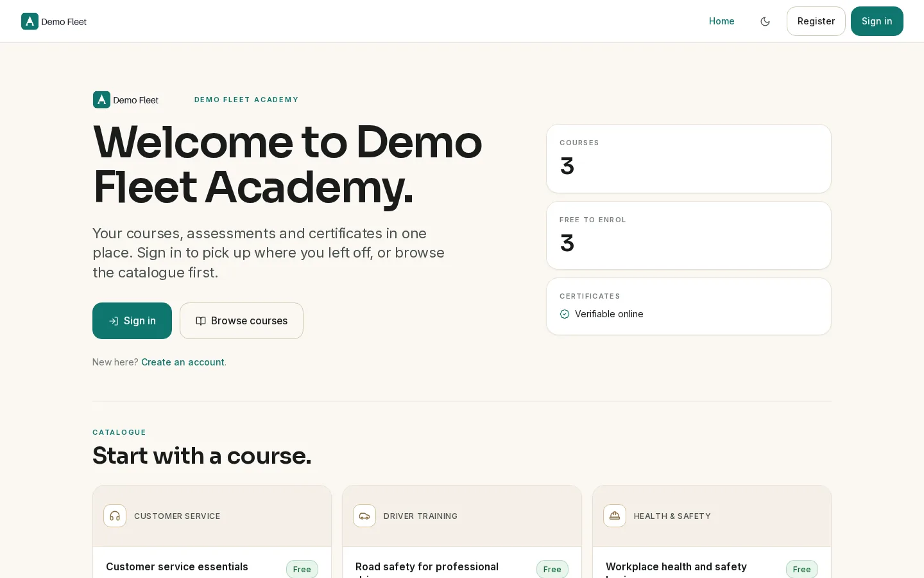Click the hard hat Health & Safety icon
This screenshot has height=578, width=924.
pos(615,516)
